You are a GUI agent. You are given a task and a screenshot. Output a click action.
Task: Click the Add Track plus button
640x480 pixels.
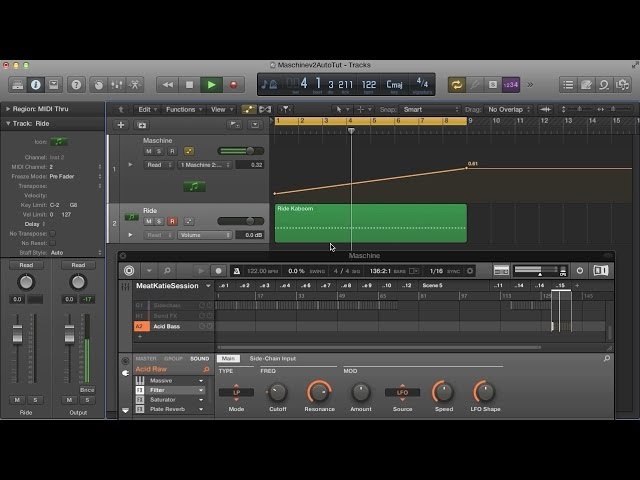pos(120,125)
